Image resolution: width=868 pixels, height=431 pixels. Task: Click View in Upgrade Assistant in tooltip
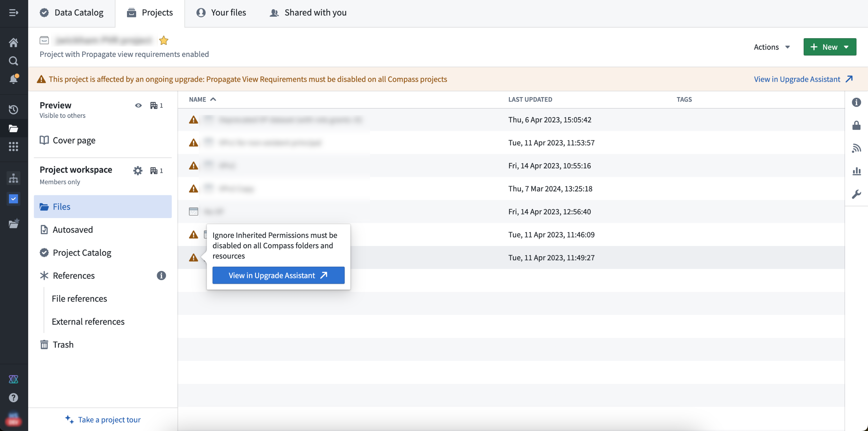(278, 275)
